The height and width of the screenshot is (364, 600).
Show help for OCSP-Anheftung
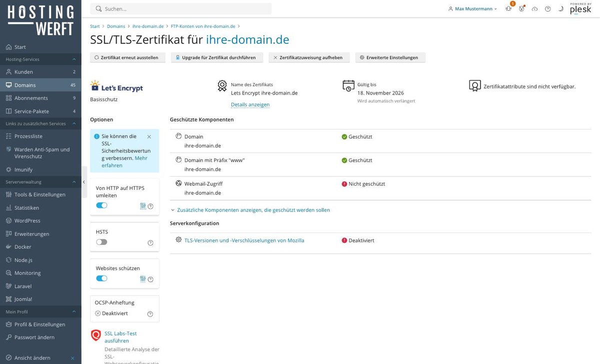point(150,314)
